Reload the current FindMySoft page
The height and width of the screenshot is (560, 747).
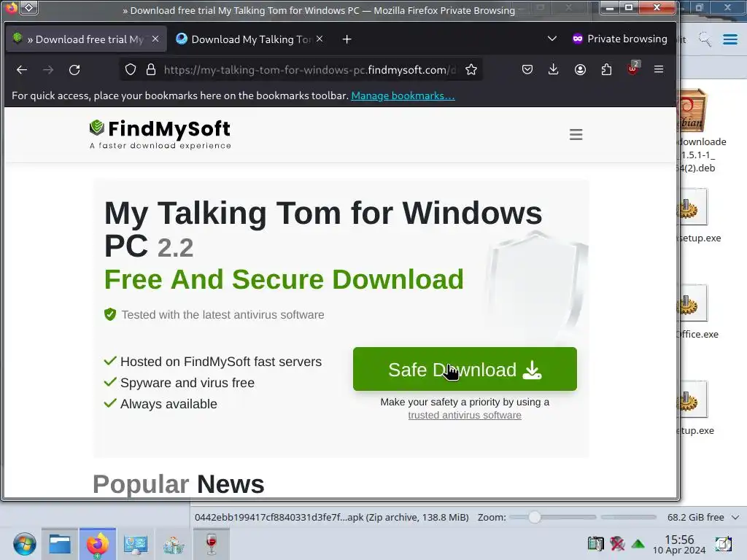tap(74, 70)
